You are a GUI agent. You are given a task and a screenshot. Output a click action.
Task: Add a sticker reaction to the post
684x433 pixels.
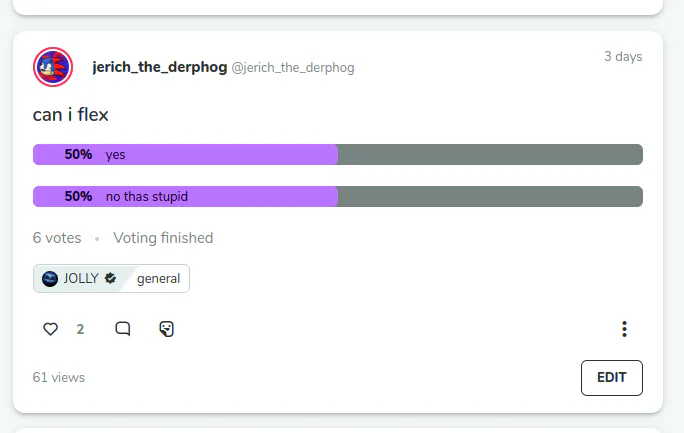point(167,329)
